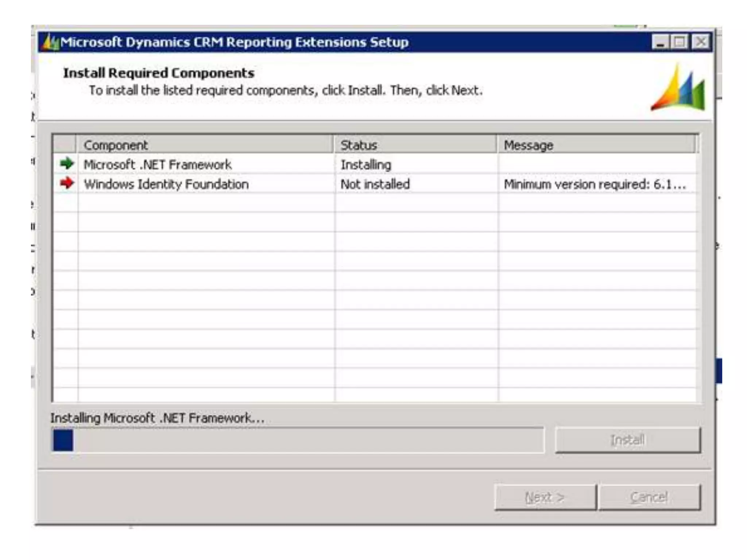Viewport: 747px width, 560px height.
Task: Click the 'Installing' status cell
Action: 365,164
